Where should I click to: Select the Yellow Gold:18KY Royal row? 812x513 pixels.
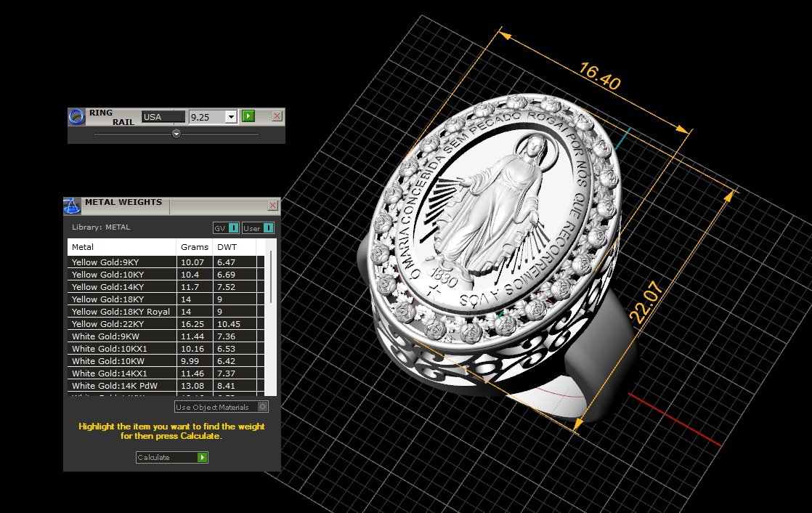(166, 312)
